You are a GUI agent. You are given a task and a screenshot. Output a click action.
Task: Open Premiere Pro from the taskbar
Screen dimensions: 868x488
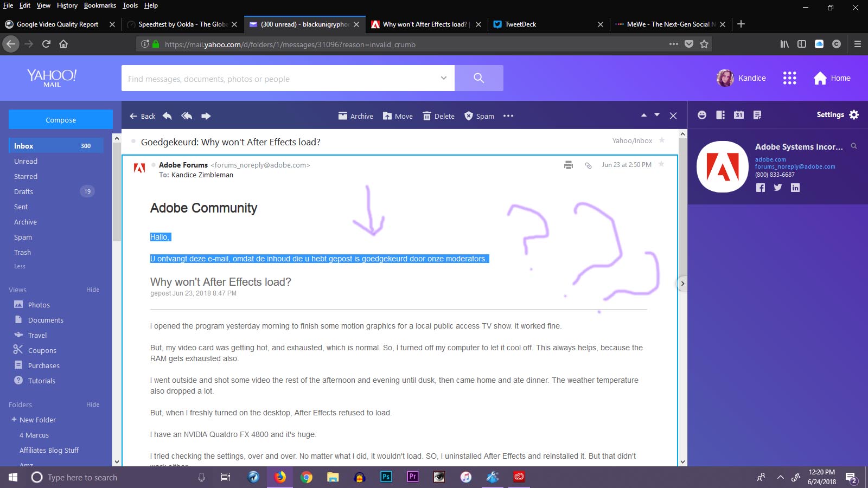coord(412,477)
